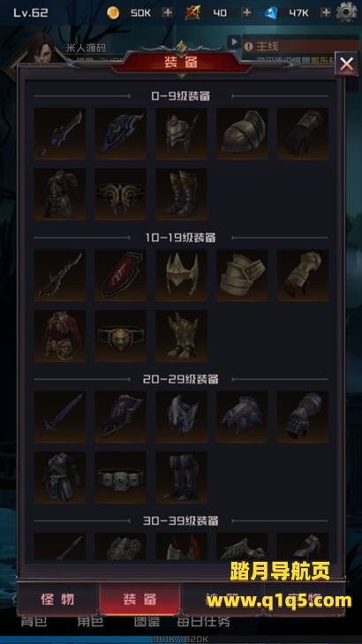The width and height of the screenshot is (362, 644).
Task: Close the 装备 panel
Action: 346,64
